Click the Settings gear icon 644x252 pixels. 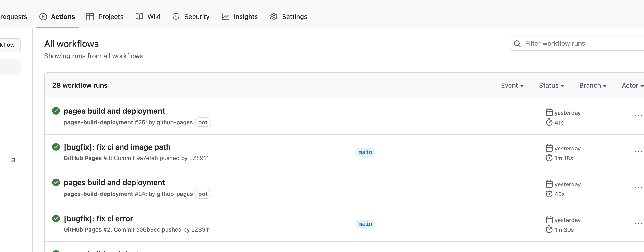(274, 16)
